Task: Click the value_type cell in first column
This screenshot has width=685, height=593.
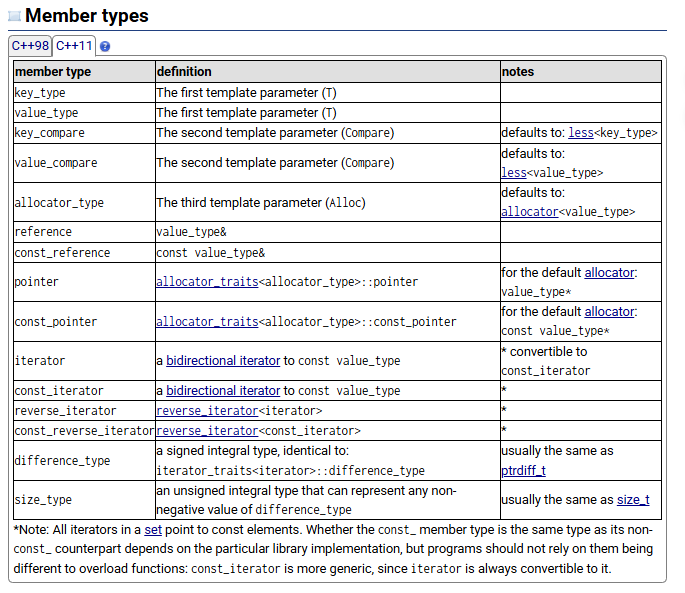Action: 84,113
